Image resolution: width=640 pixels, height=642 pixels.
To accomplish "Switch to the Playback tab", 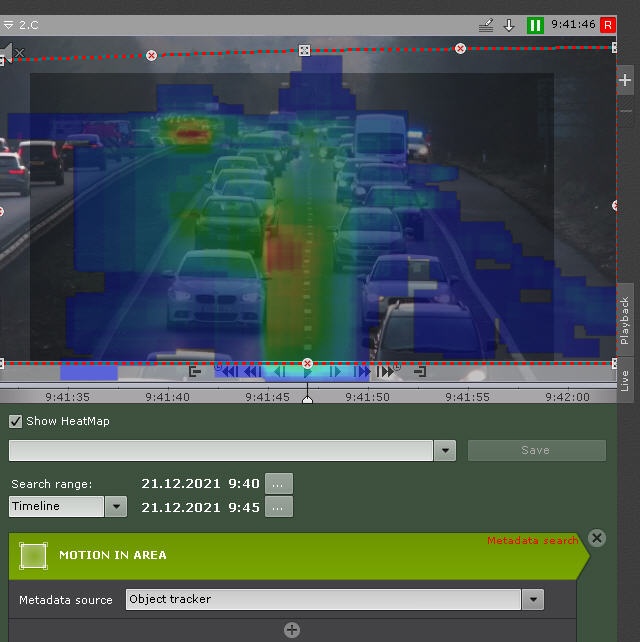I will tap(626, 321).
